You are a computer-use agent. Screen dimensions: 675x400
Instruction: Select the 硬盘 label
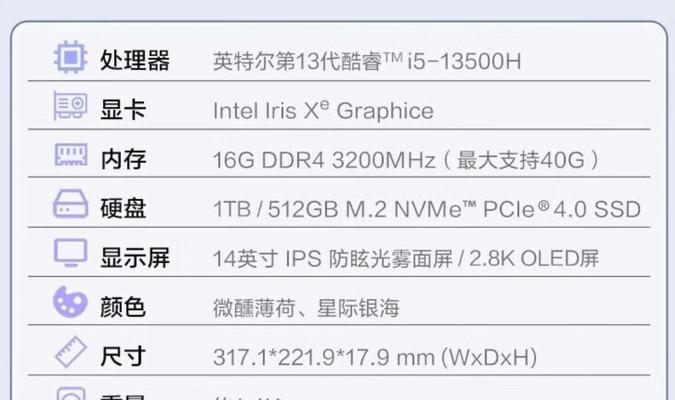(123, 208)
